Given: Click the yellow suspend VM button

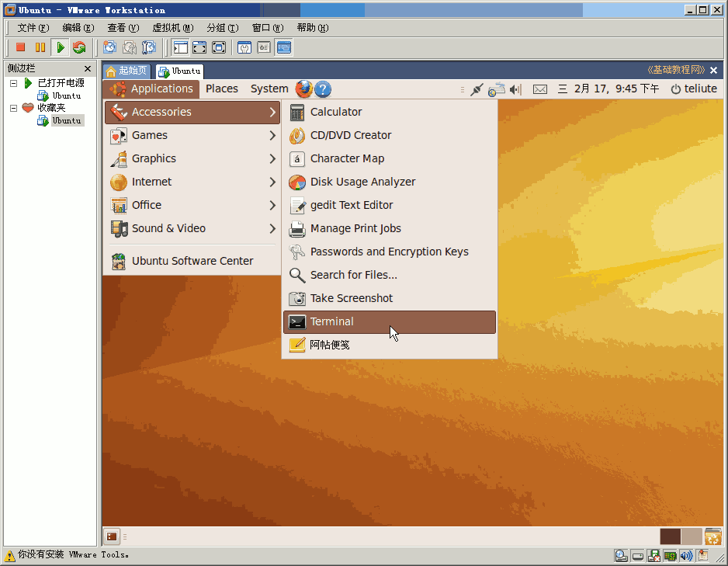Looking at the screenshot, I should (x=40, y=47).
